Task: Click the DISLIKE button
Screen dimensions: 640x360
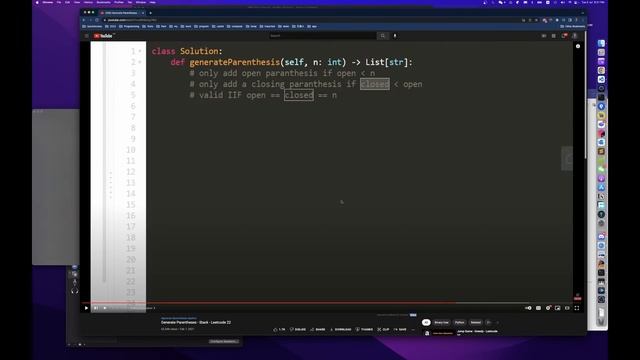Action: pyautogui.click(x=298, y=329)
